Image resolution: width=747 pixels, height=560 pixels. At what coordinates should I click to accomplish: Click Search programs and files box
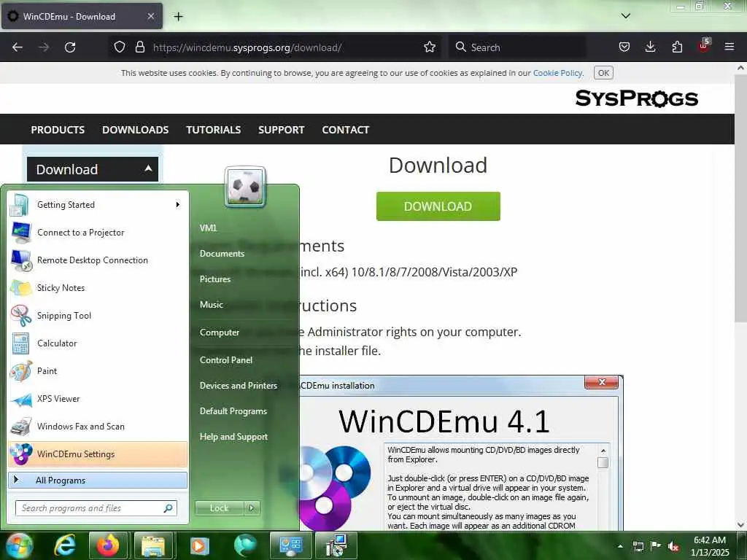[x=96, y=508]
